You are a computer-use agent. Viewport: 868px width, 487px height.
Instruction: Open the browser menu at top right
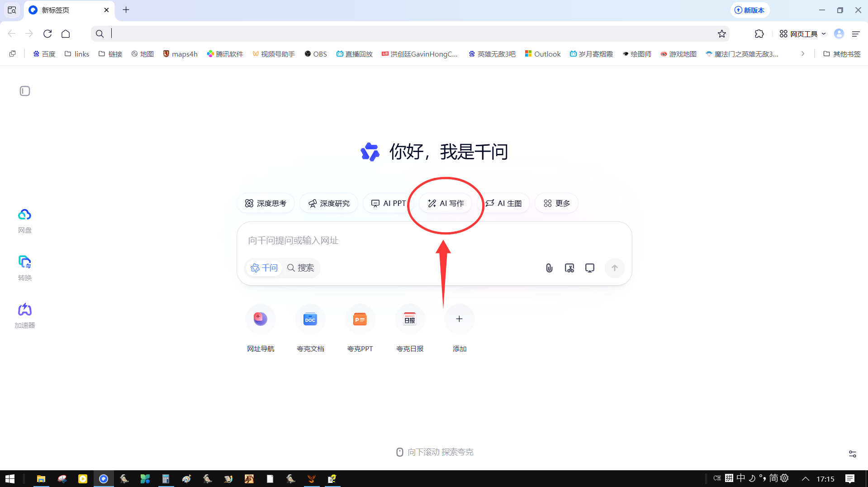click(856, 33)
